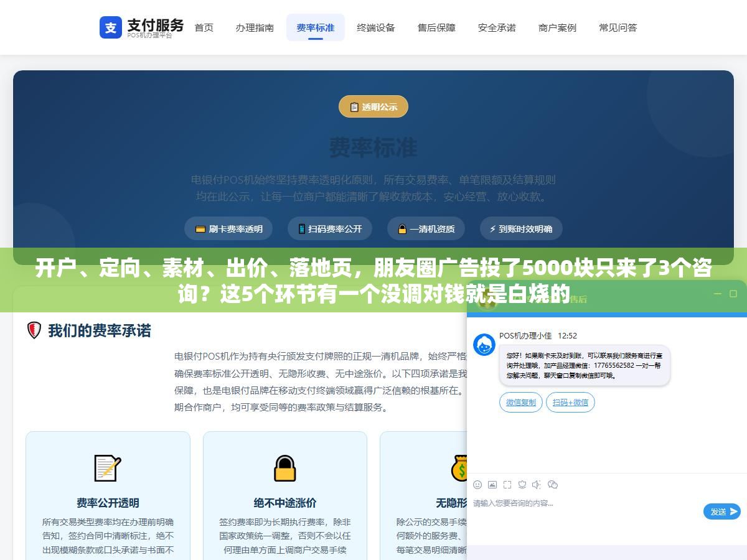Open the emoji picker in chat toolbar

[x=477, y=485]
